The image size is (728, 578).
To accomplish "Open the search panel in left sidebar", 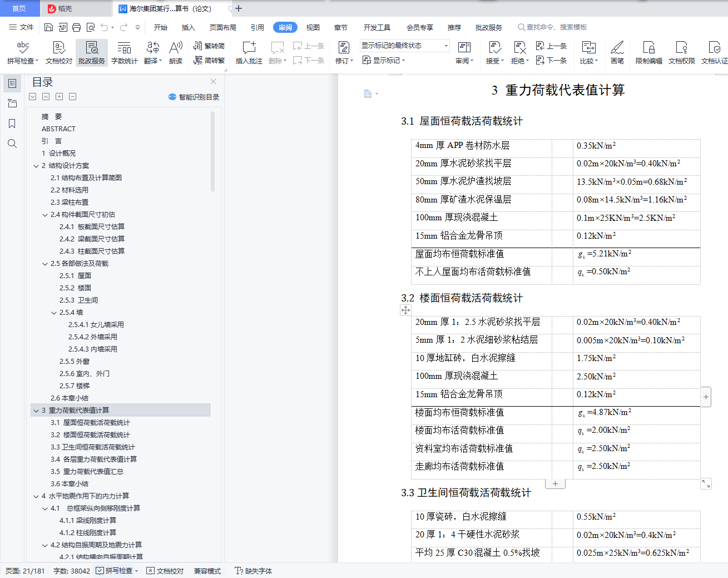I will coord(12,144).
